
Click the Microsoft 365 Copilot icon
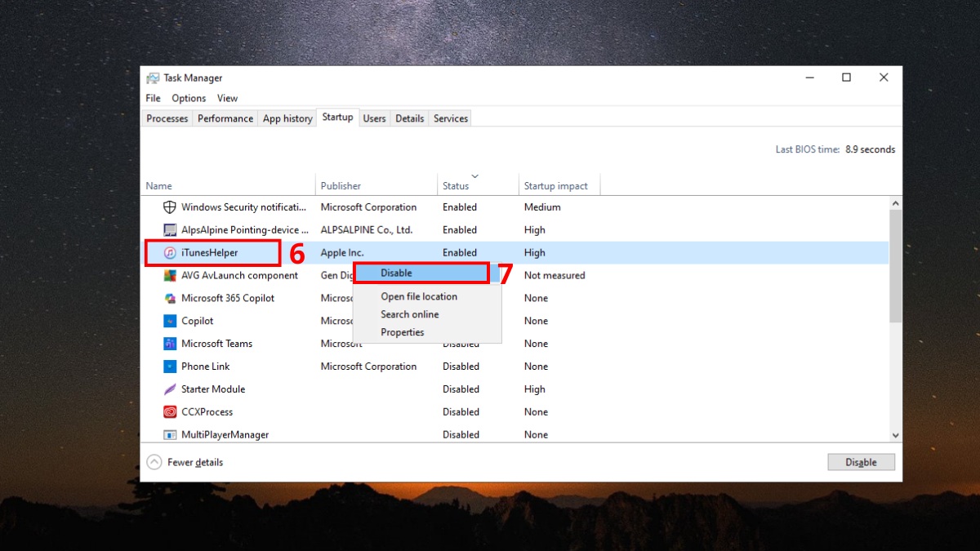pos(169,298)
